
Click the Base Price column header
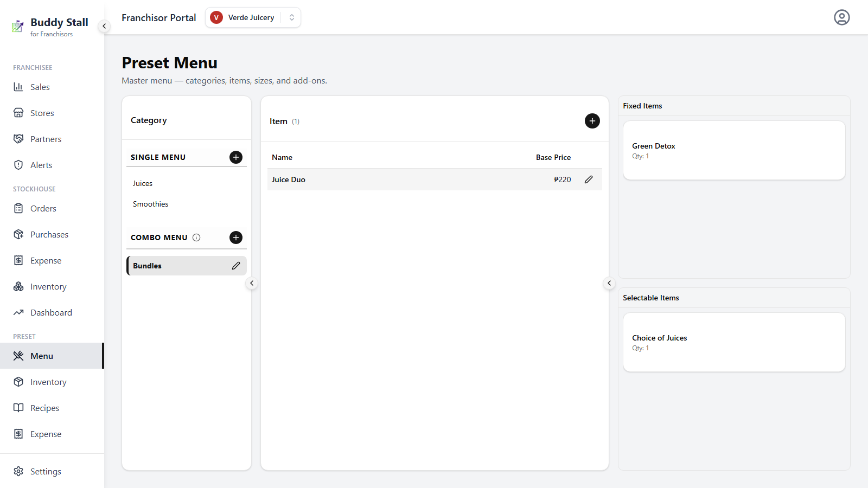(553, 157)
